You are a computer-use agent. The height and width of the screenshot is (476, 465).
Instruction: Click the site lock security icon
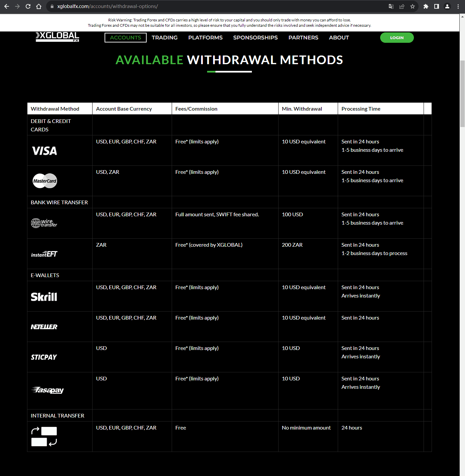52,6
